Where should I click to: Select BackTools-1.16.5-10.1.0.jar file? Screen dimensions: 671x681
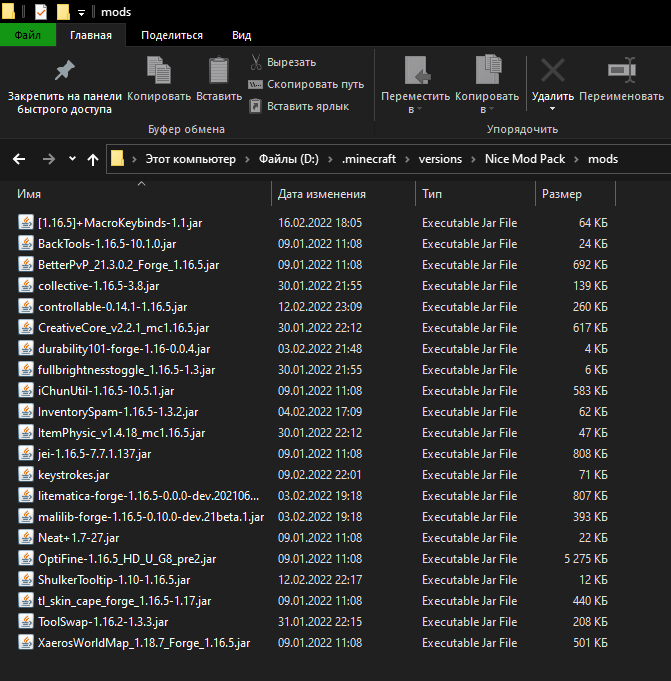tap(107, 244)
